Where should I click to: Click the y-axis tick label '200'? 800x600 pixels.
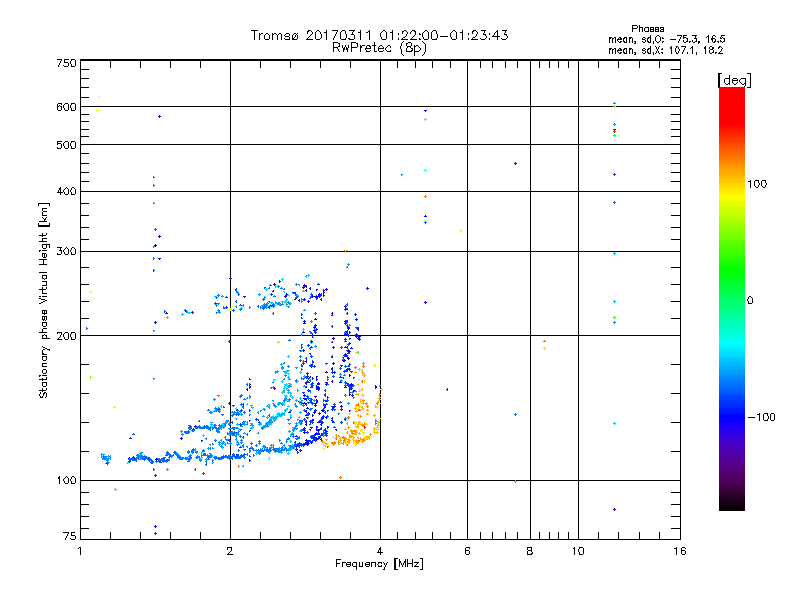pos(66,336)
